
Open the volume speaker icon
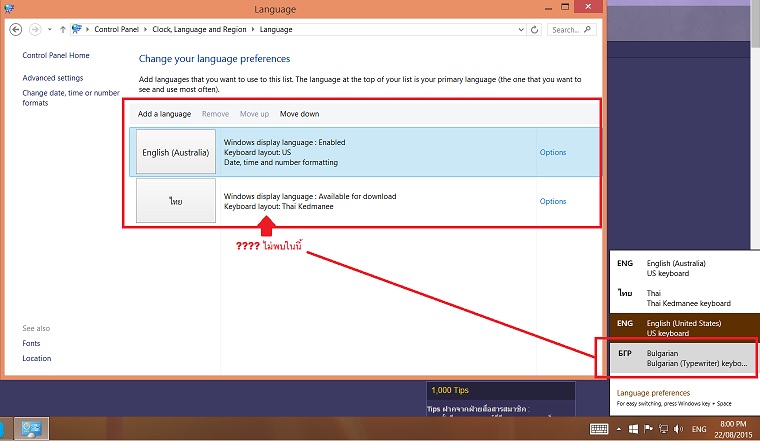[679, 429]
